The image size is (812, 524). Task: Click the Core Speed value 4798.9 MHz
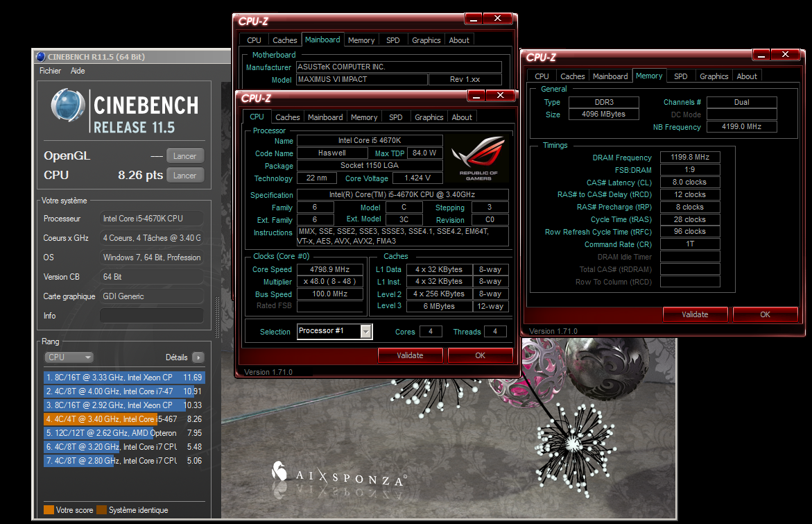coord(330,269)
